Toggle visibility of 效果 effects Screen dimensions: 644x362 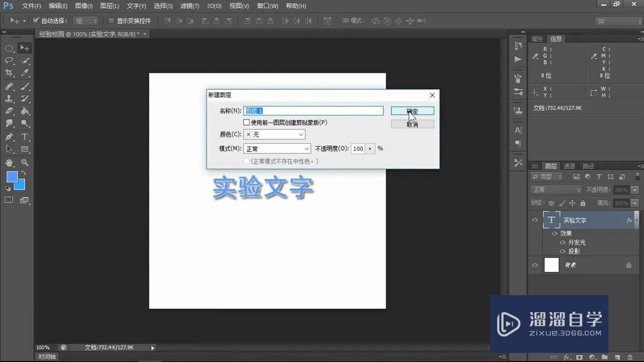tap(554, 233)
